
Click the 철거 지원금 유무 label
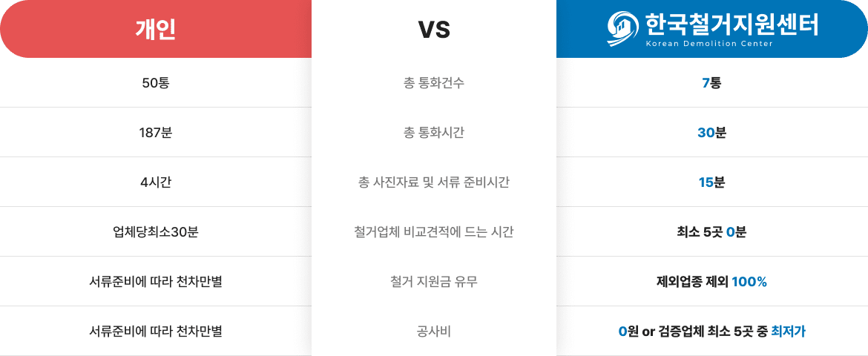click(434, 282)
